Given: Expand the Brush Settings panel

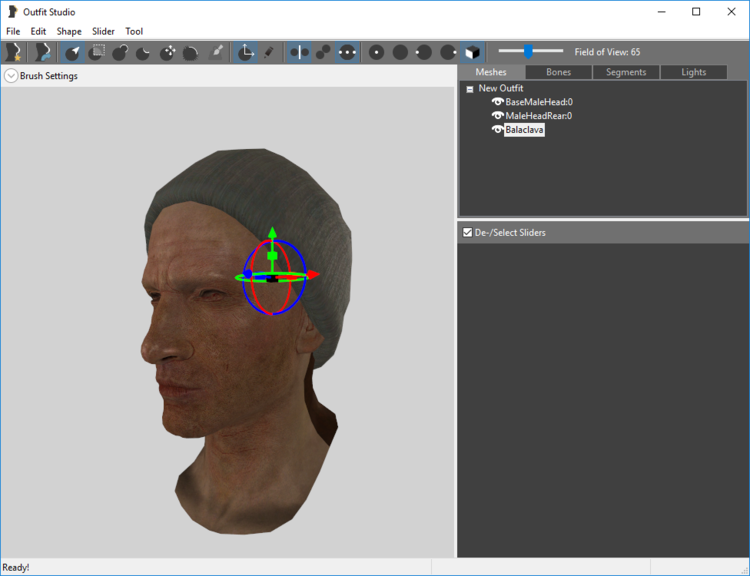Looking at the screenshot, I should pyautogui.click(x=11, y=76).
